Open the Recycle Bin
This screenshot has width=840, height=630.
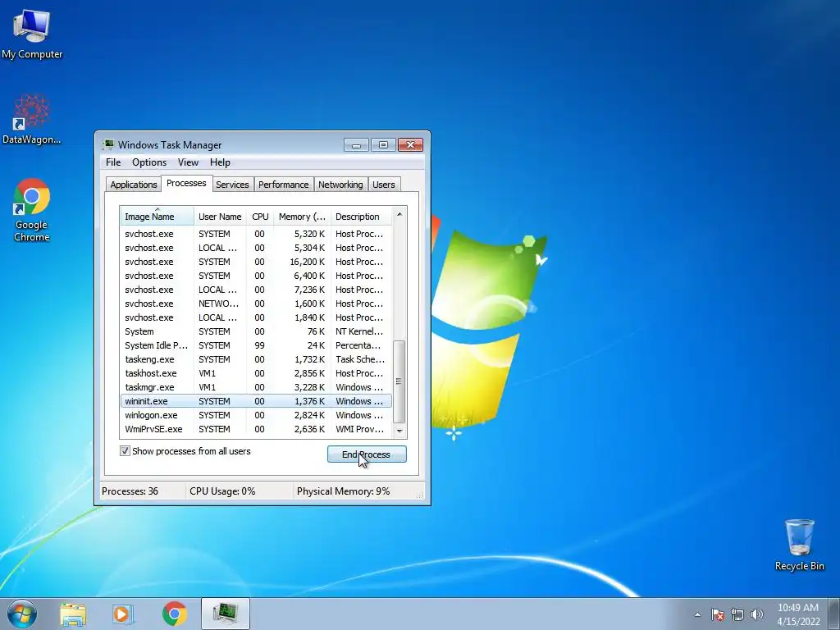(799, 545)
